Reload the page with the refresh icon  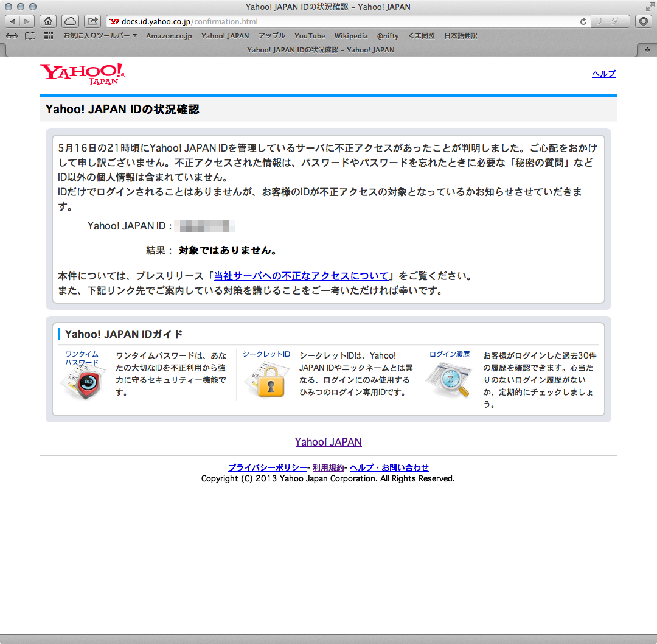pyautogui.click(x=583, y=21)
